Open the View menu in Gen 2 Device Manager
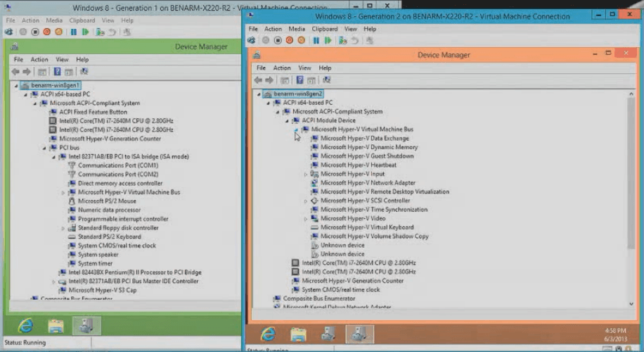 pos(304,68)
